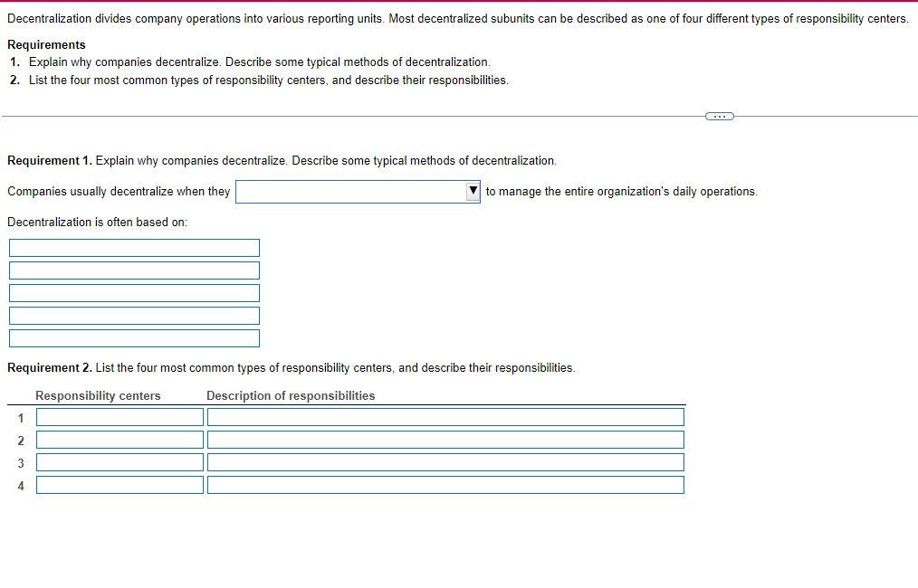The height and width of the screenshot is (588, 918).
Task: Expand the ellipsis options button on the divider
Action: coord(719,116)
